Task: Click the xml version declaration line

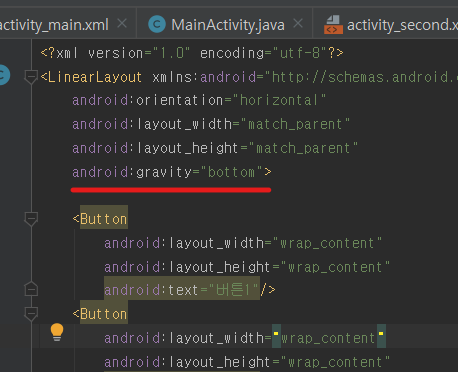Action: tap(192, 53)
